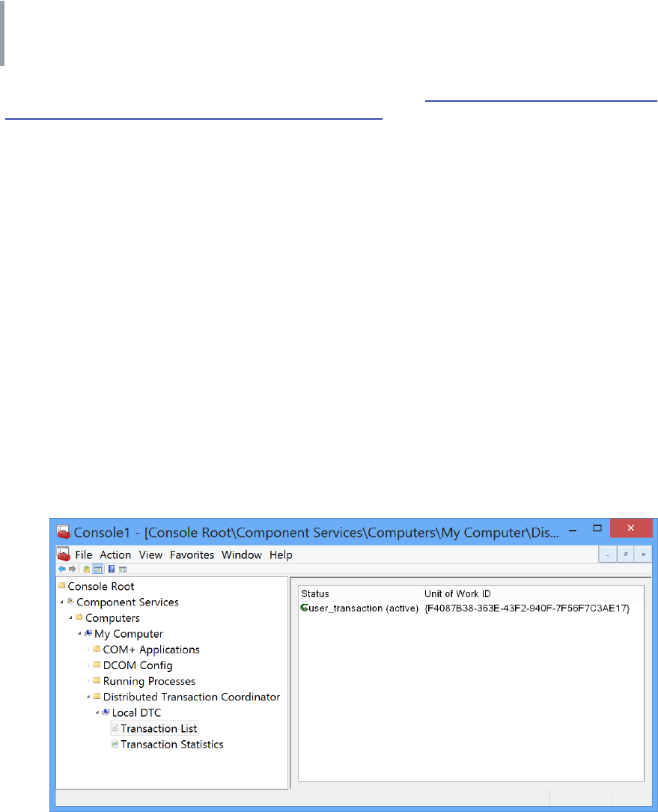
Task: Click the green user_transaction status icon
Action: 304,608
